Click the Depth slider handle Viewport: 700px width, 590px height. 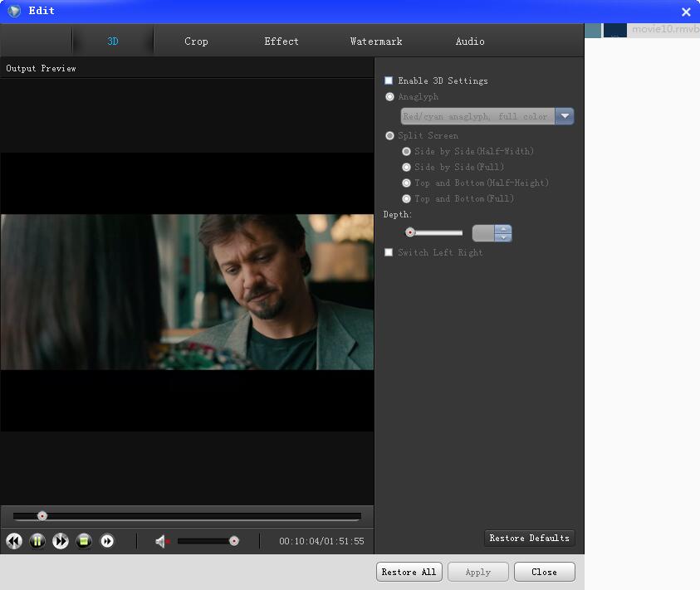[x=410, y=232]
